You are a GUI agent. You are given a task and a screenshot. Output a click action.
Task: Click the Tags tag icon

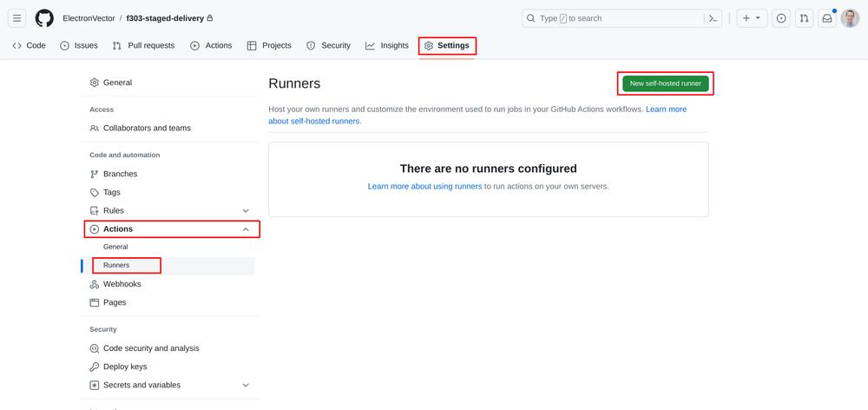[94, 192]
